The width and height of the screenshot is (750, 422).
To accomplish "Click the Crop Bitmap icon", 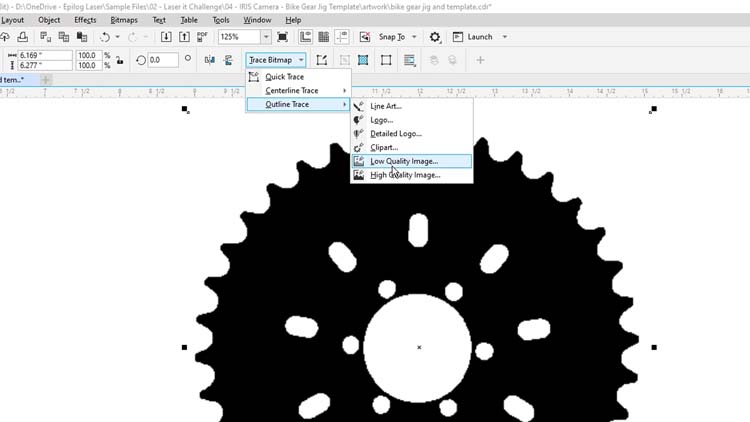I will 344,60.
